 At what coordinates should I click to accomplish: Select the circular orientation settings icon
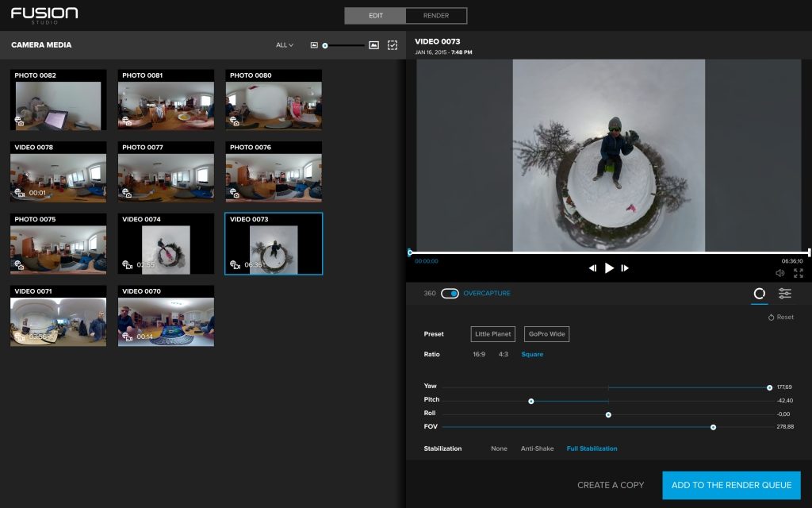(759, 294)
